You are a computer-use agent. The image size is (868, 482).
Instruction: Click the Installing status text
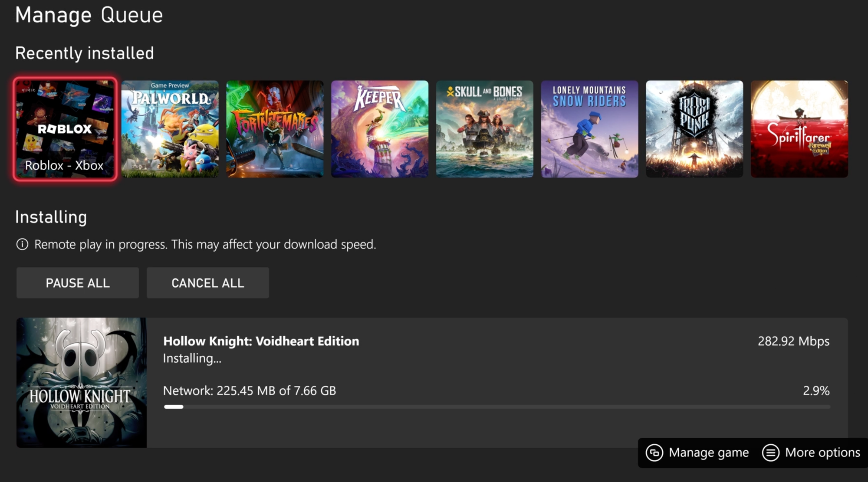tap(192, 358)
